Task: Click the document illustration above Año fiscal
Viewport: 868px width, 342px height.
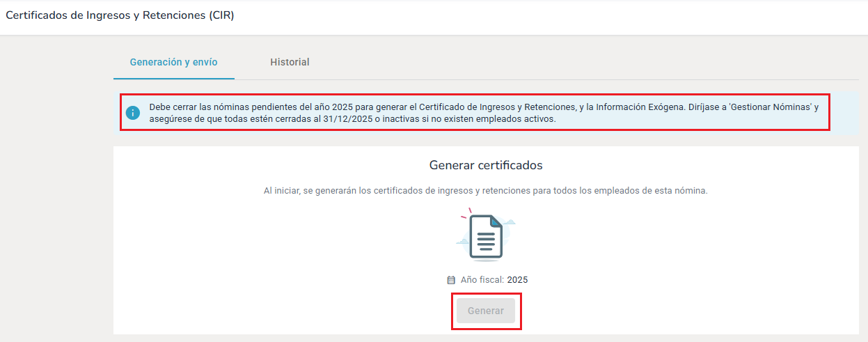Action: 485,237
